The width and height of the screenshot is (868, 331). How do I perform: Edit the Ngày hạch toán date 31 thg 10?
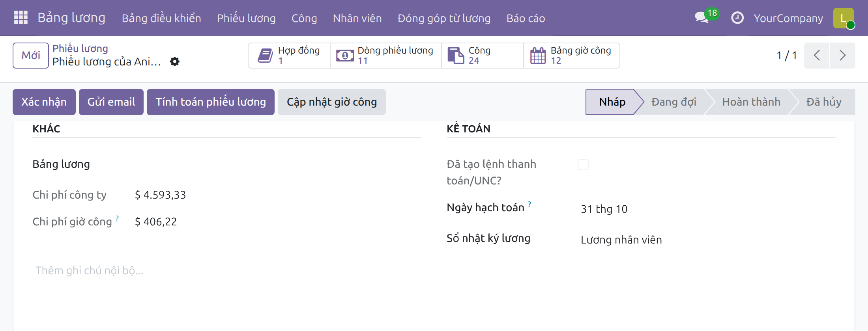point(604,209)
